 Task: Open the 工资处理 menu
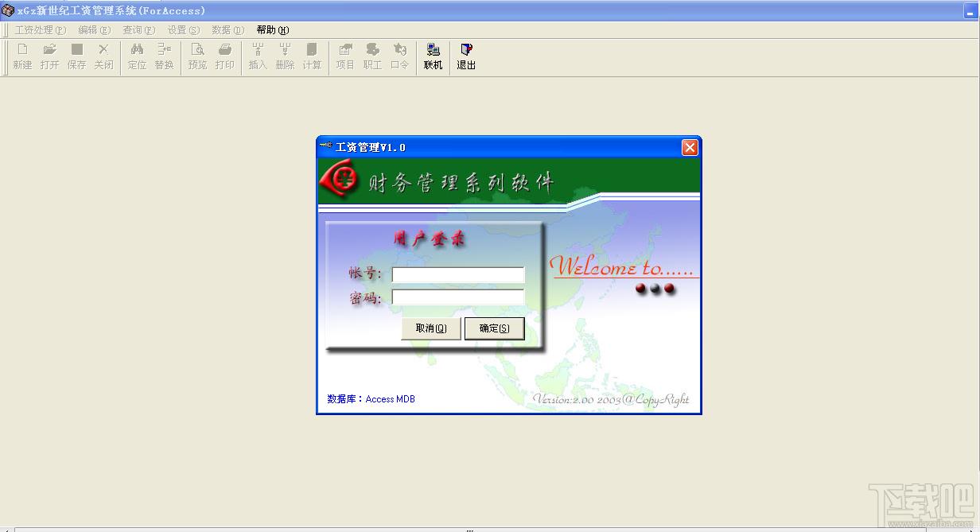click(40, 30)
